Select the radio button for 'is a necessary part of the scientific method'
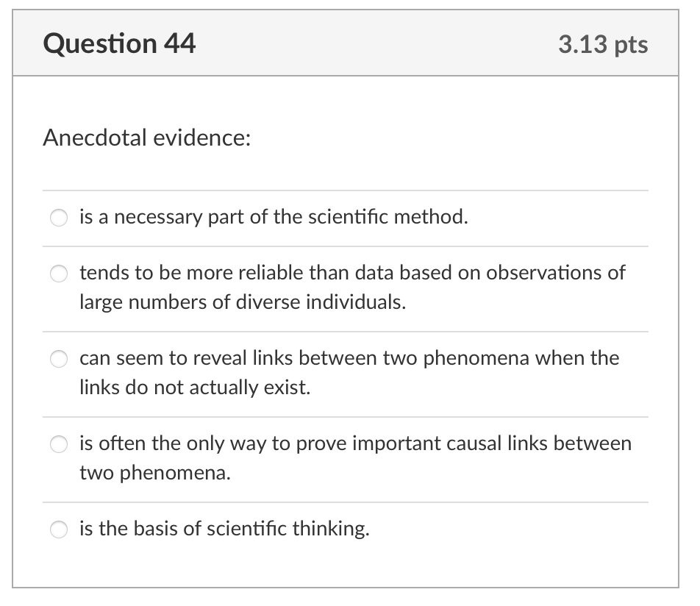The height and width of the screenshot is (606, 700). click(x=58, y=218)
